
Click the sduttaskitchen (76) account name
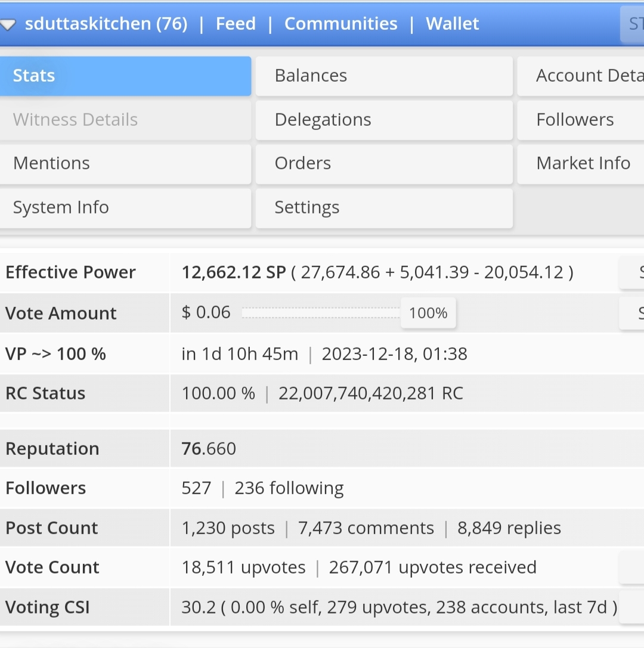point(106,24)
